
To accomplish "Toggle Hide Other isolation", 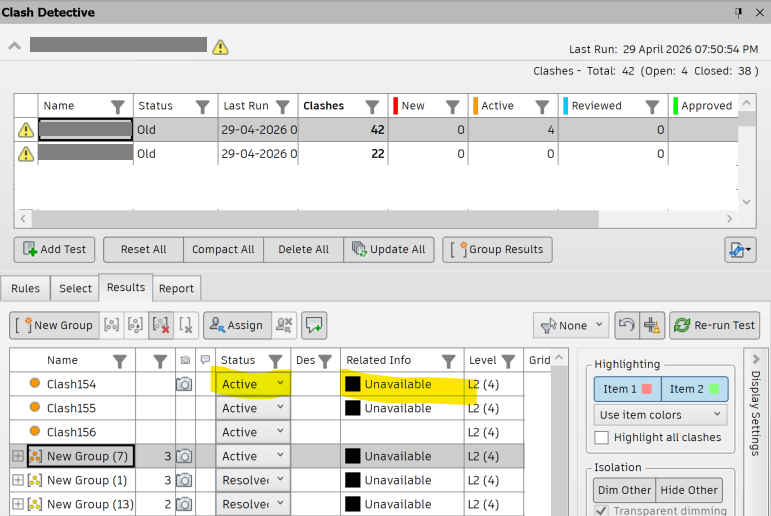I will click(689, 490).
